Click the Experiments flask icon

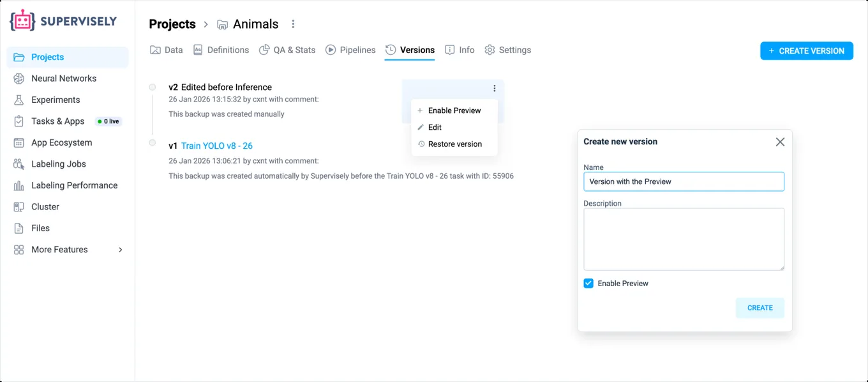click(19, 100)
